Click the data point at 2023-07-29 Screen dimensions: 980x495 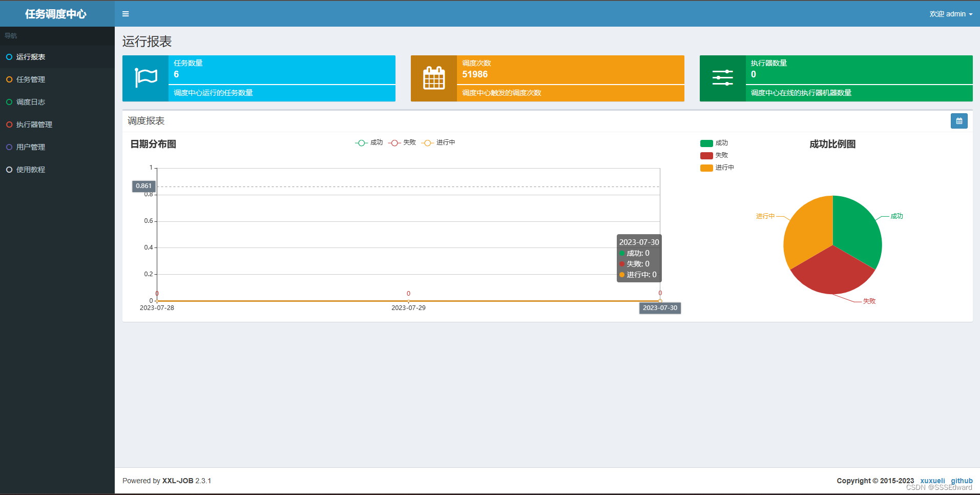tap(408, 301)
